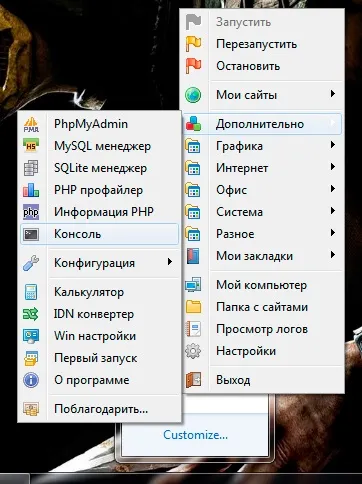The image size is (362, 484).
Task: Expand the Система submenu arrow
Action: [x=332, y=211]
